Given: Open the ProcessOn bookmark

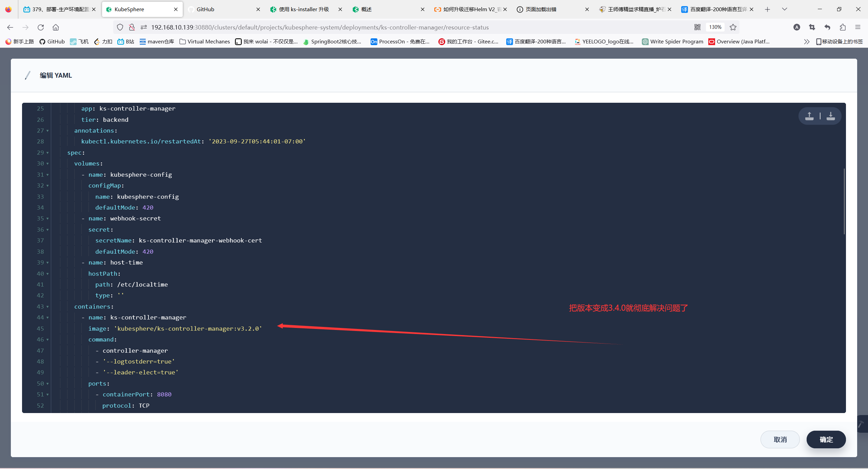Looking at the screenshot, I should tap(400, 41).
